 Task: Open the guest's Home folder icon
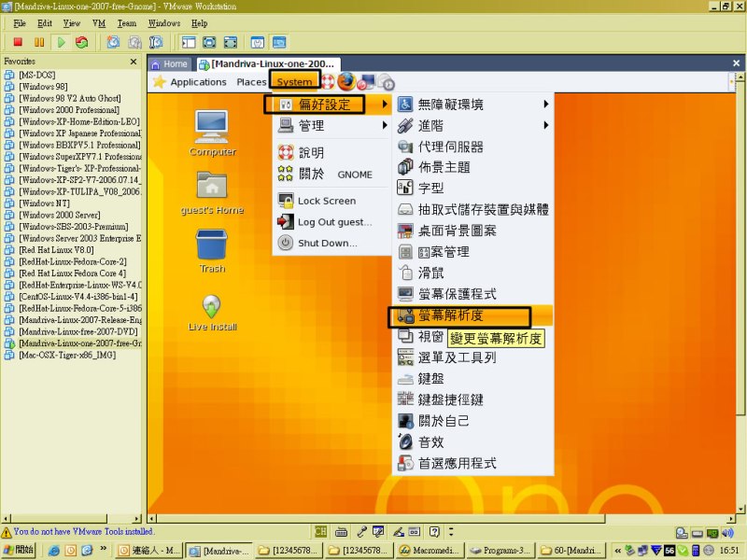coord(212,193)
